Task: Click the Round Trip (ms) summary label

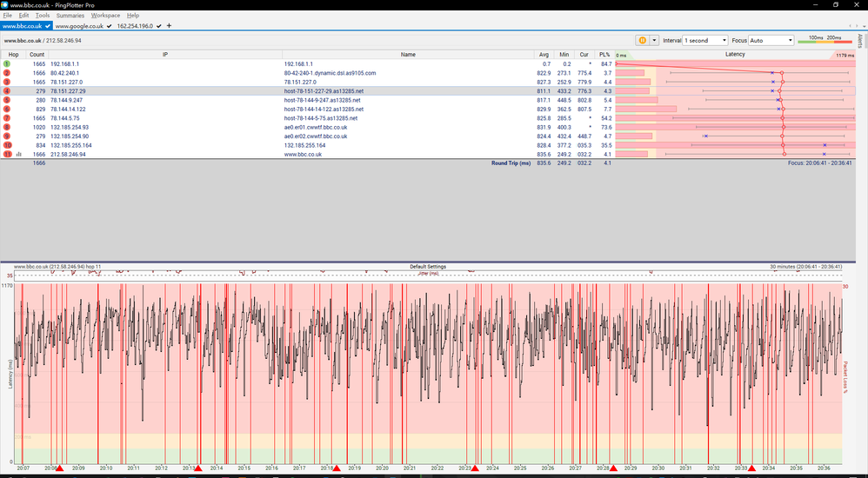Action: (511, 163)
